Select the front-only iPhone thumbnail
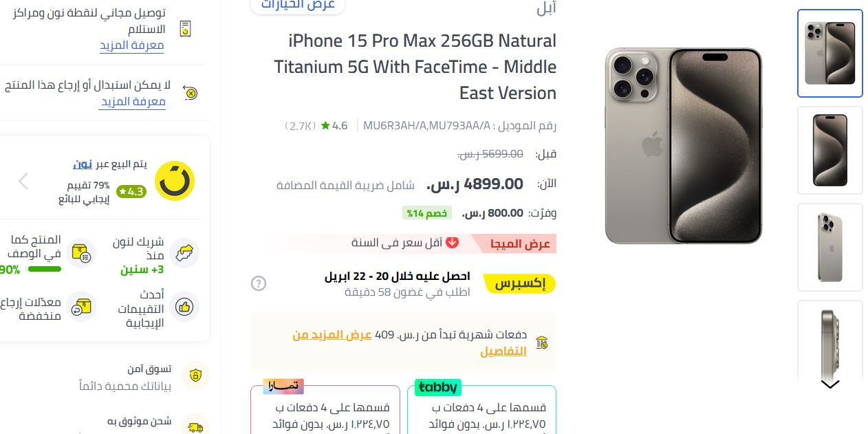Screen dimensions: 868x434 pyautogui.click(x=830, y=150)
